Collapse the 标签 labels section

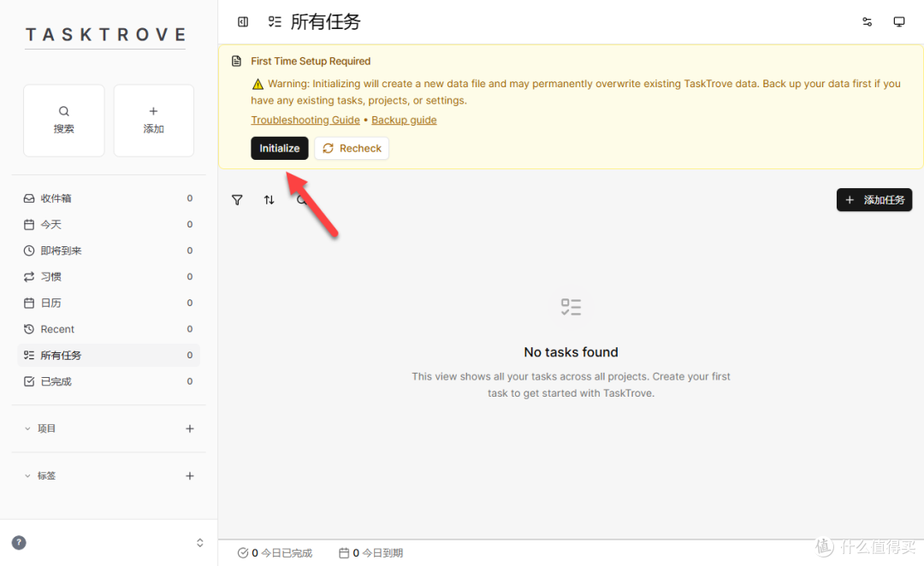click(x=39, y=476)
